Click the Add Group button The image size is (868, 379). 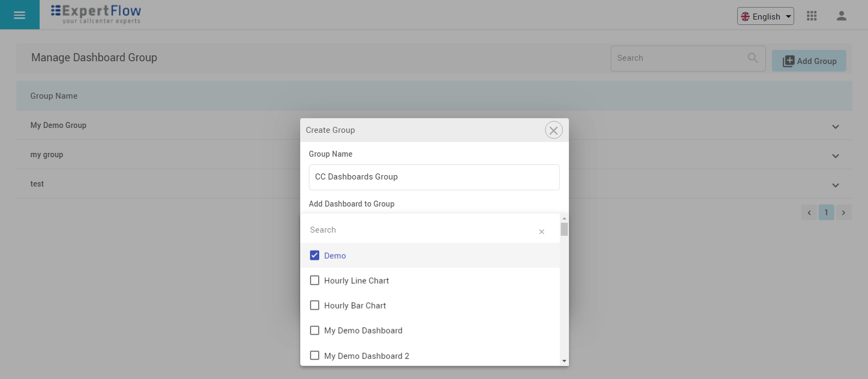809,61
